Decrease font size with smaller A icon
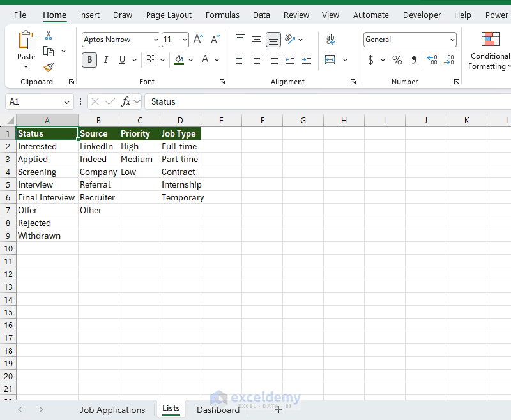Screen dimensions: 511x420 (215, 40)
